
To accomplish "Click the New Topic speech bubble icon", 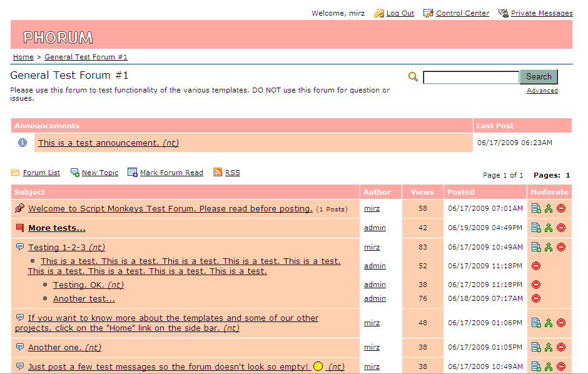I will pos(75,173).
